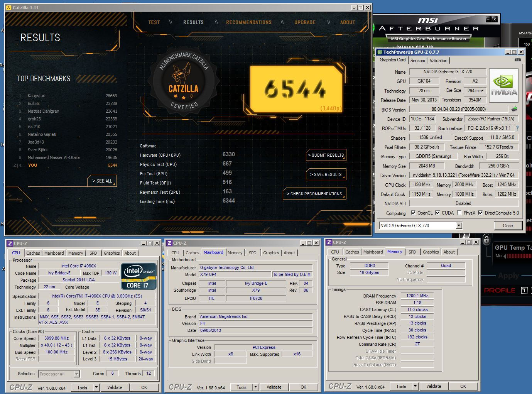532x394 pixels.
Task: Open About tab in the CPU-tab CPU-Z window
Action: tap(130, 253)
